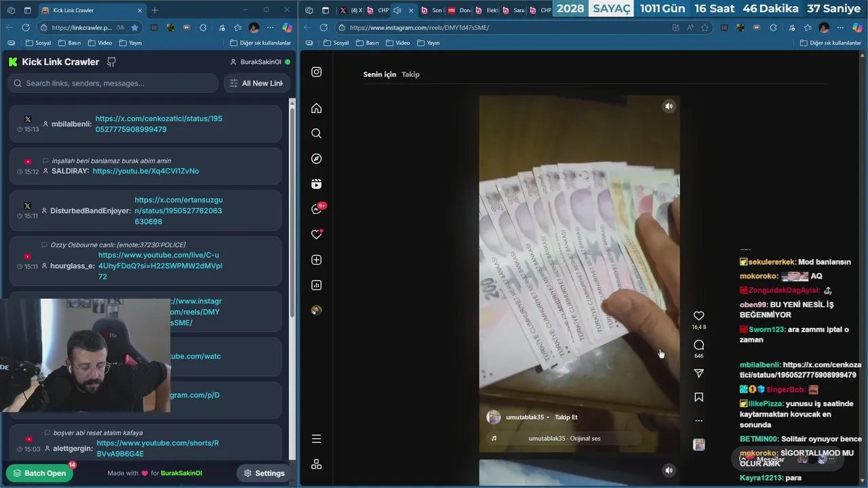The image size is (868, 488).
Task: Open Instagram Messages with 9+ badge
Action: coord(317,209)
